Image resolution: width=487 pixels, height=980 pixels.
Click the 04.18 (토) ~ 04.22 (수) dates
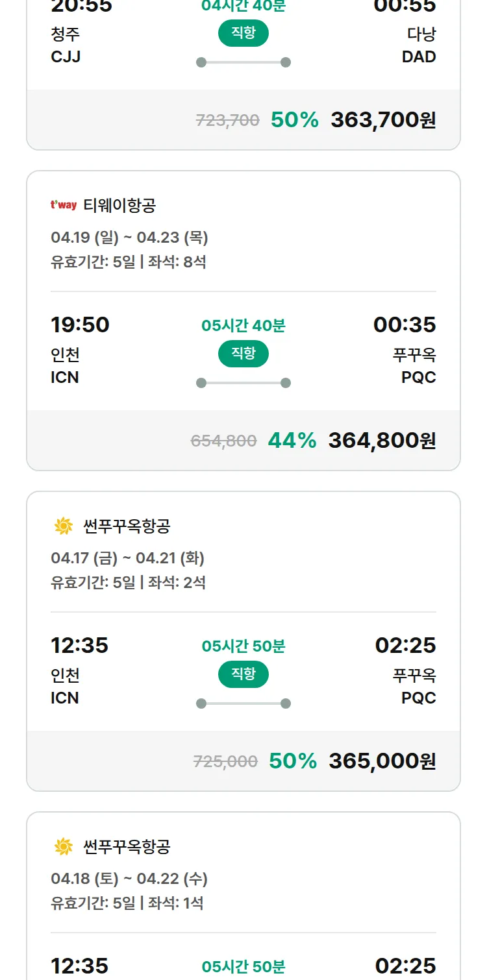[x=129, y=879]
